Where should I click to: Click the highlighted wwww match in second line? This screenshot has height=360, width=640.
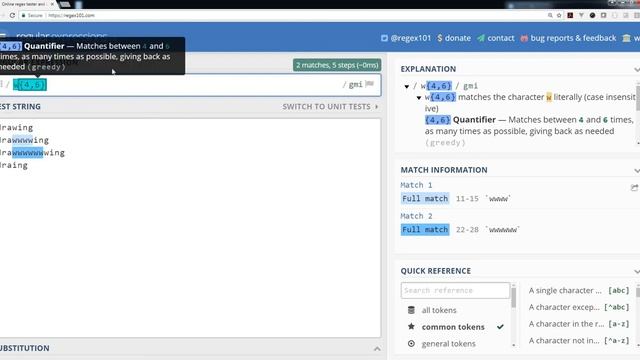tap(22, 140)
